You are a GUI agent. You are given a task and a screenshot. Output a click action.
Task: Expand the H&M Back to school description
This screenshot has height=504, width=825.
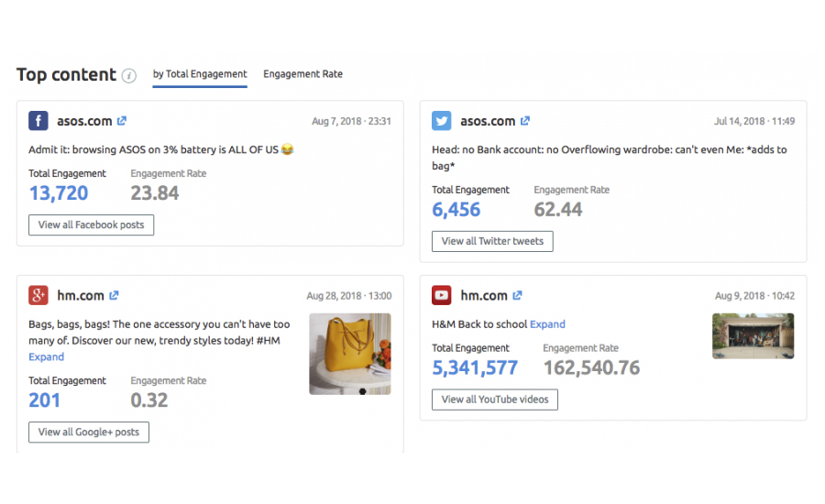pos(547,324)
